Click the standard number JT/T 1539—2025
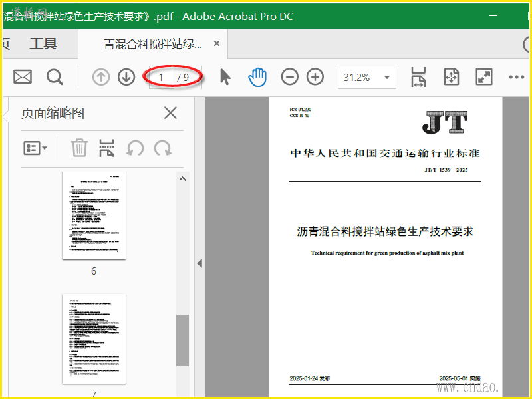 coord(446,170)
